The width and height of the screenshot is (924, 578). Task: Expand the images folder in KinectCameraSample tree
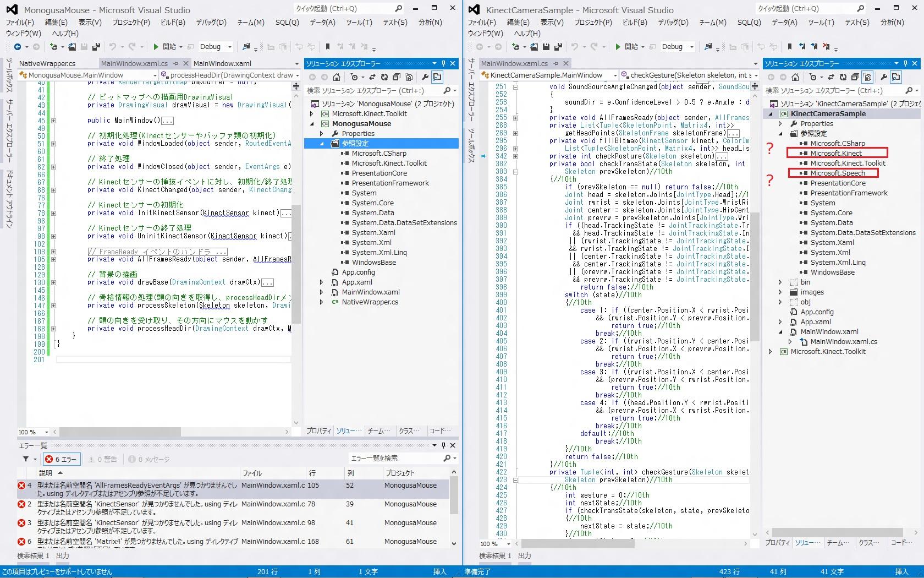780,292
